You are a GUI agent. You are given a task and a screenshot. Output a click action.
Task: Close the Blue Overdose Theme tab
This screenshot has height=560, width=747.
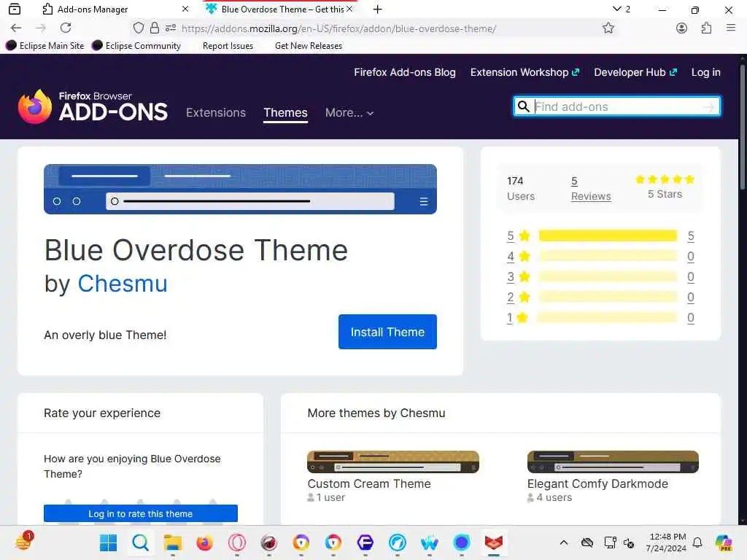pyautogui.click(x=349, y=9)
